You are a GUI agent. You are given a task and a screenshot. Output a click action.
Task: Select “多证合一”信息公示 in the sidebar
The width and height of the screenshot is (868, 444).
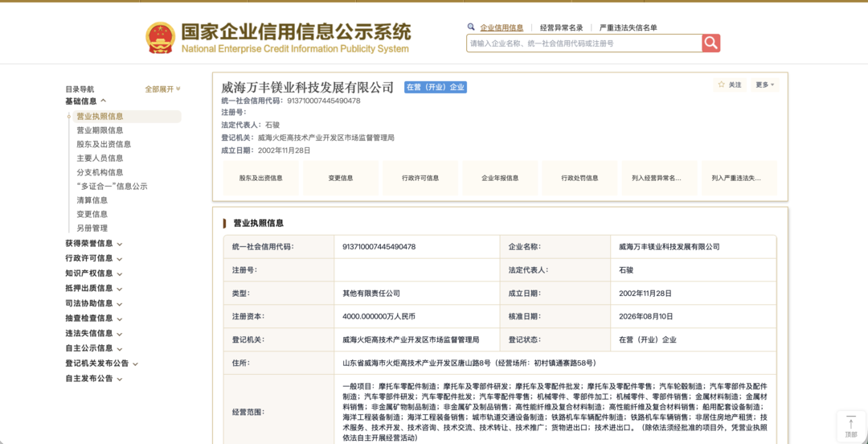tap(112, 187)
